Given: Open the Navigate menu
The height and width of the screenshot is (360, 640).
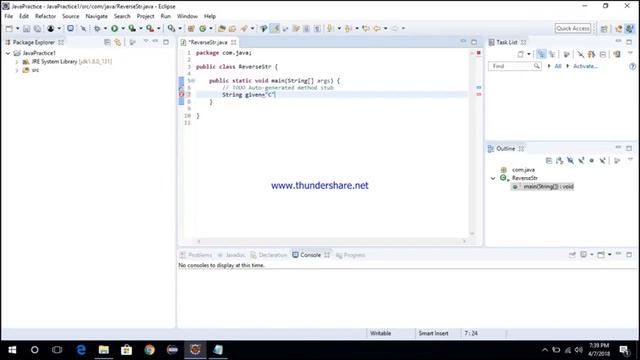Looking at the screenshot, I should click(x=96, y=16).
